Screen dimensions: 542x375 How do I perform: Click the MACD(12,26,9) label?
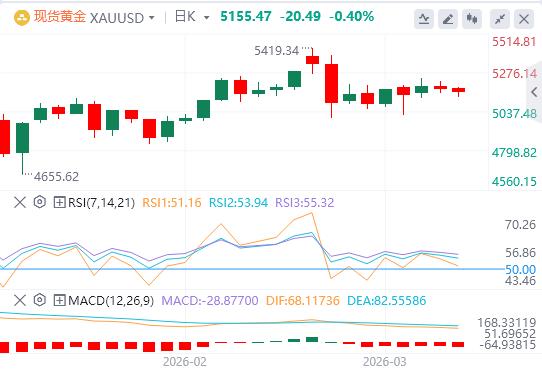[111, 300]
